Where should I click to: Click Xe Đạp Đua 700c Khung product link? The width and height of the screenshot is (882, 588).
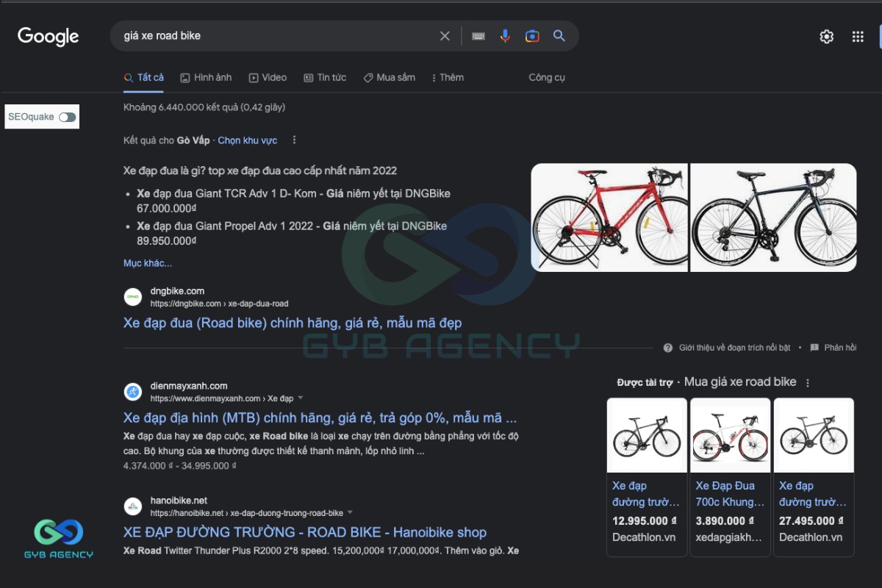coord(731,494)
